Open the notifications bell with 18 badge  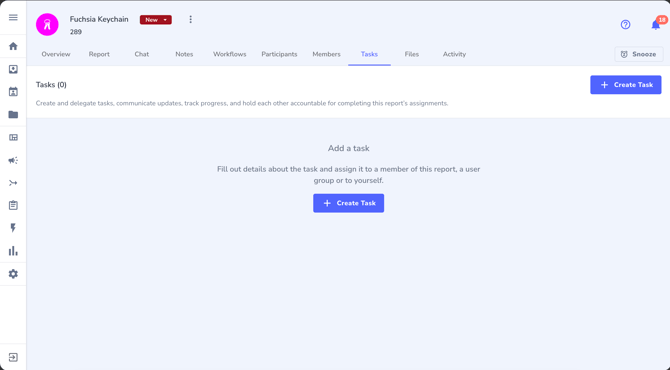point(656,24)
